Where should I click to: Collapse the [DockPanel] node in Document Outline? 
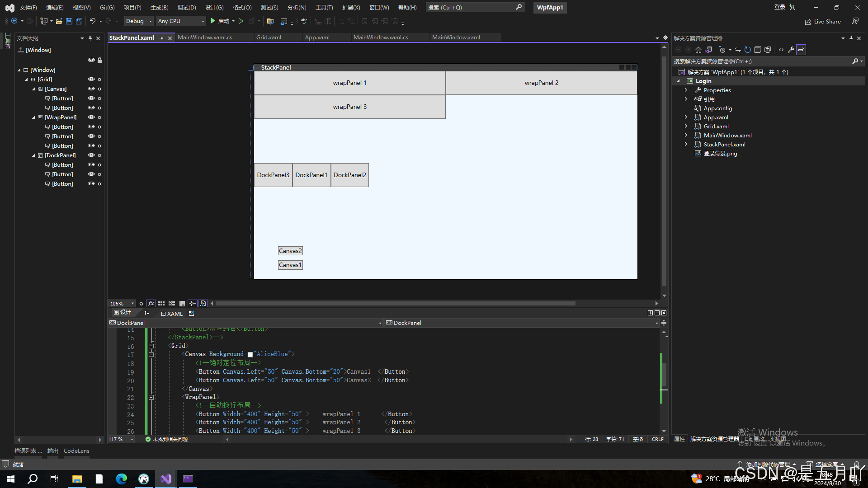coord(33,155)
